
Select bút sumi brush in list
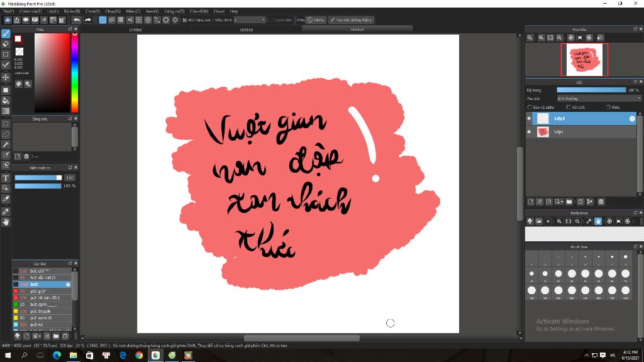tap(42, 317)
